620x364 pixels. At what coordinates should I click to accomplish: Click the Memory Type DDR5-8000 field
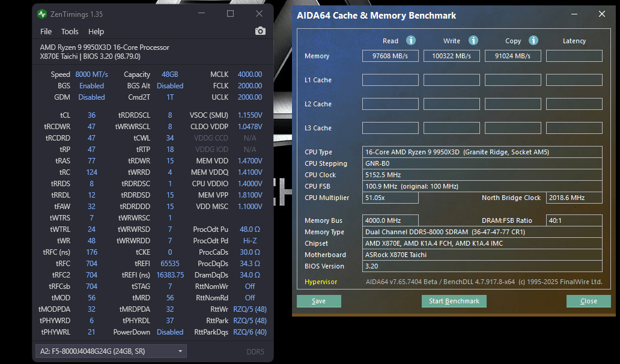482,232
